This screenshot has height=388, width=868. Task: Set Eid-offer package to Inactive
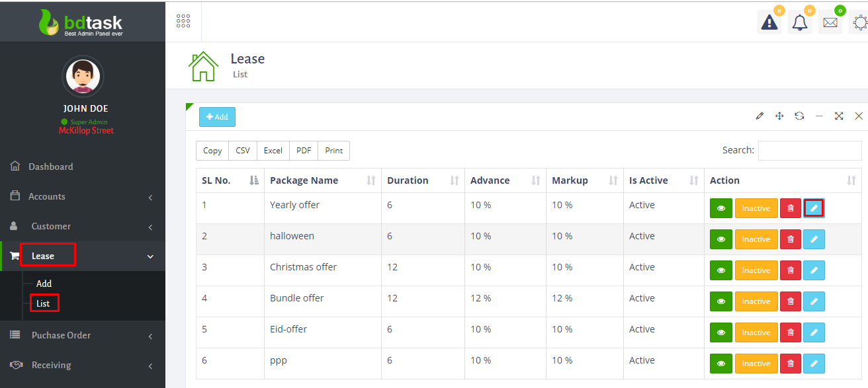[756, 332]
